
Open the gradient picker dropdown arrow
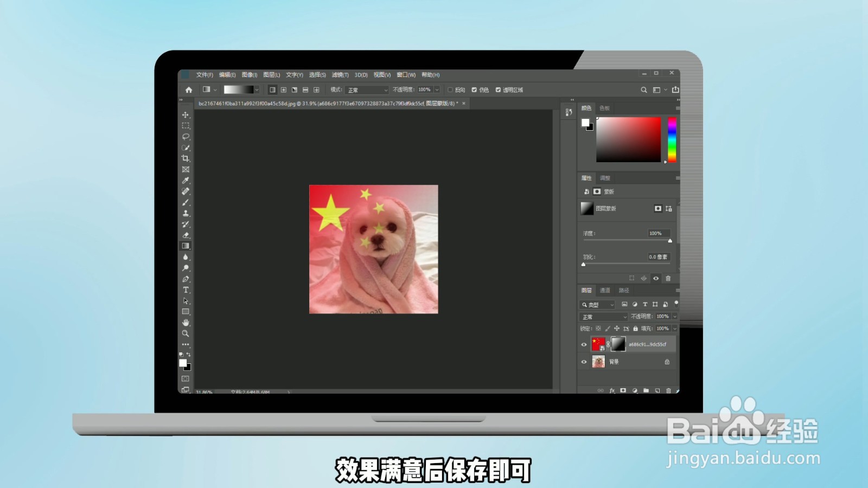(257, 90)
